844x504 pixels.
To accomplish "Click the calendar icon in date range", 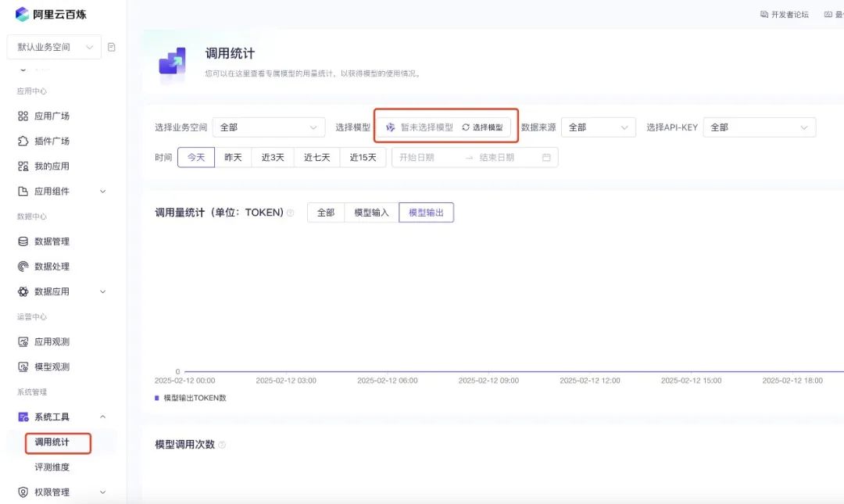I will (546, 157).
